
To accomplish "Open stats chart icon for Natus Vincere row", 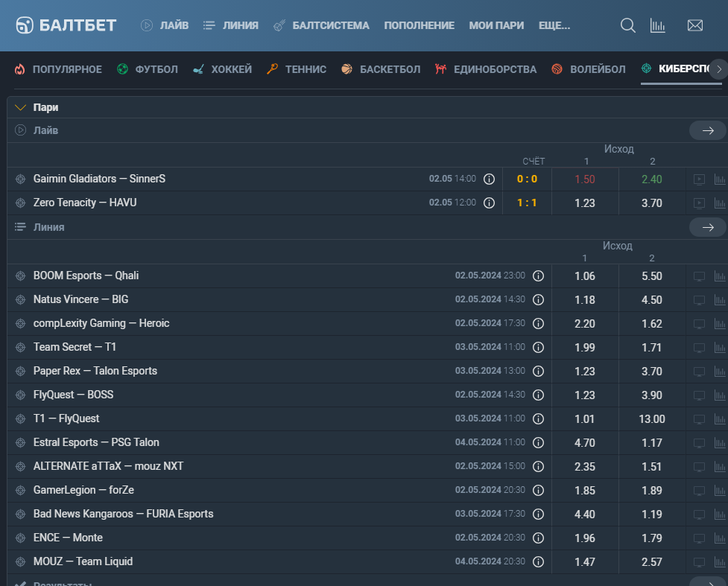I will pyautogui.click(x=720, y=300).
